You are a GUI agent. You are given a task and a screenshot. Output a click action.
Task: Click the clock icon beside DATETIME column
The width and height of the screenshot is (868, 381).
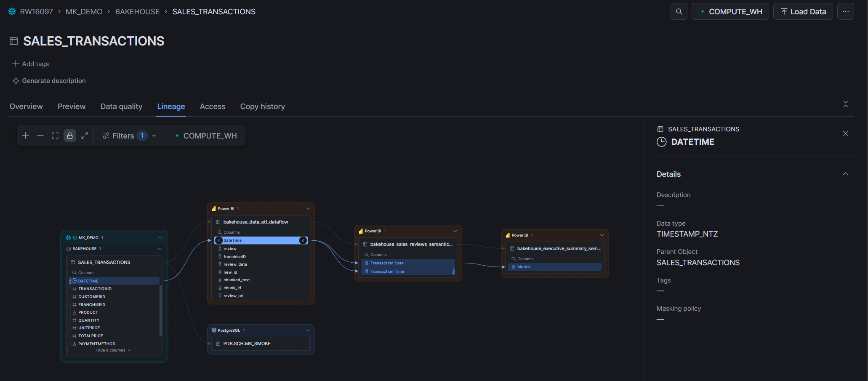pos(75,281)
